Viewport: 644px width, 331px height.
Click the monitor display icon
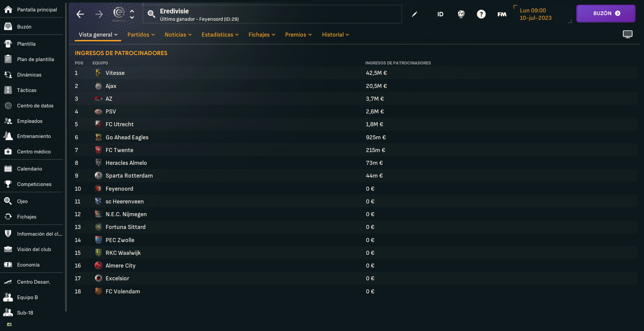tap(628, 34)
